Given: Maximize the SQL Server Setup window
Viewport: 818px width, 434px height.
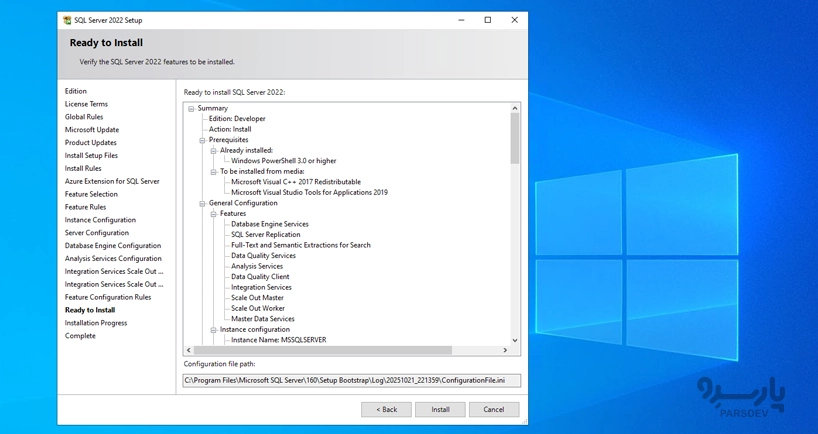Looking at the screenshot, I should point(488,20).
